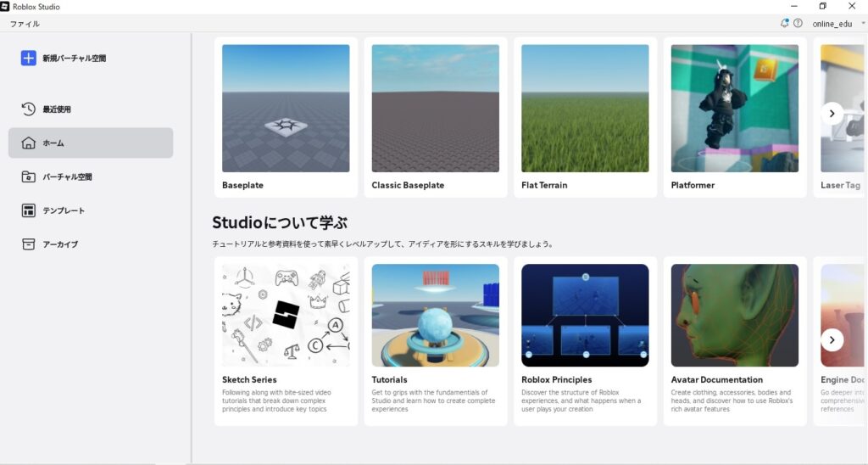This screenshot has width=868, height=465.
Task: Click the Tutorials card title
Action: pyautogui.click(x=389, y=379)
